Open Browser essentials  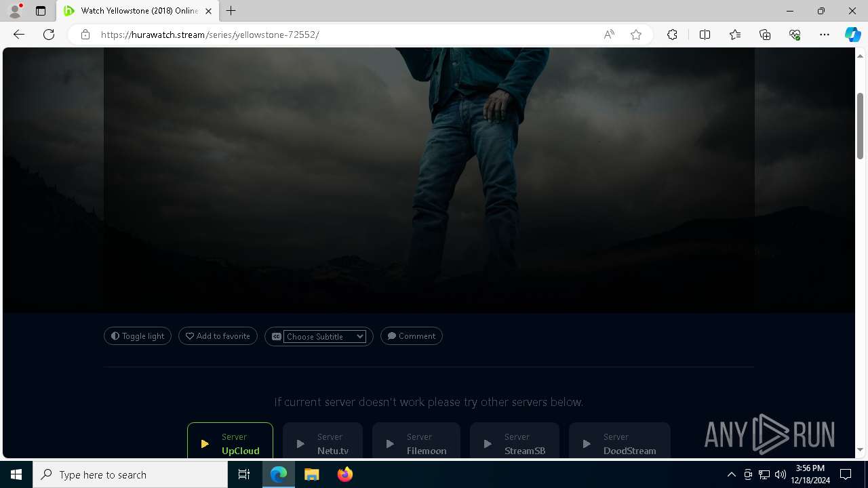click(795, 35)
